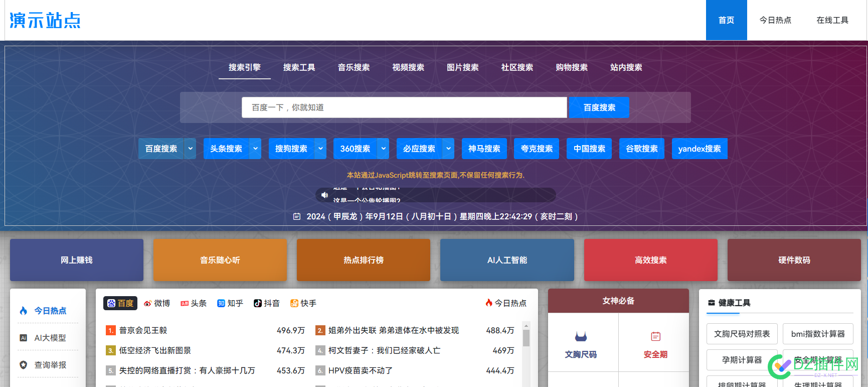Open the 热点排行榜 category card
Viewport: 868px width, 387px height.
pyautogui.click(x=364, y=260)
